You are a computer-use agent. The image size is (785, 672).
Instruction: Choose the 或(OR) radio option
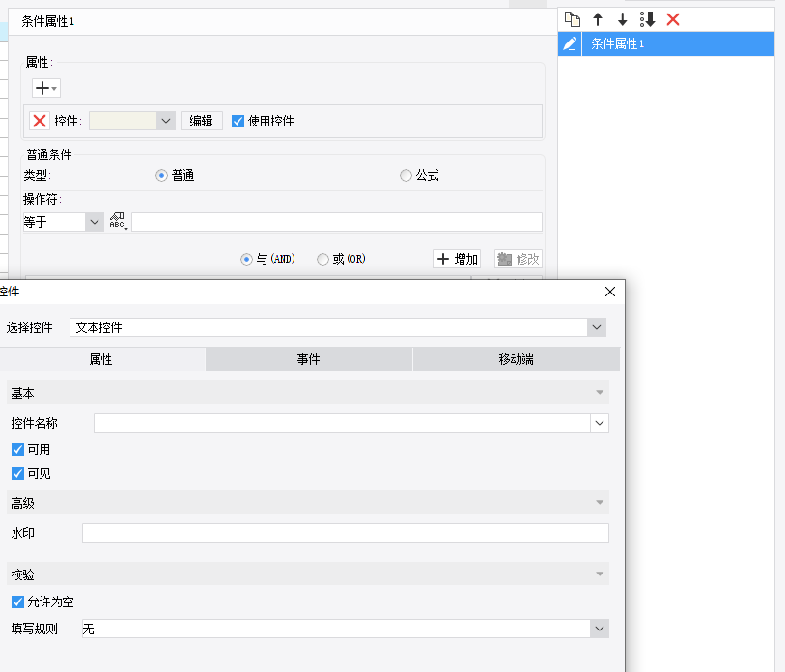click(322, 259)
